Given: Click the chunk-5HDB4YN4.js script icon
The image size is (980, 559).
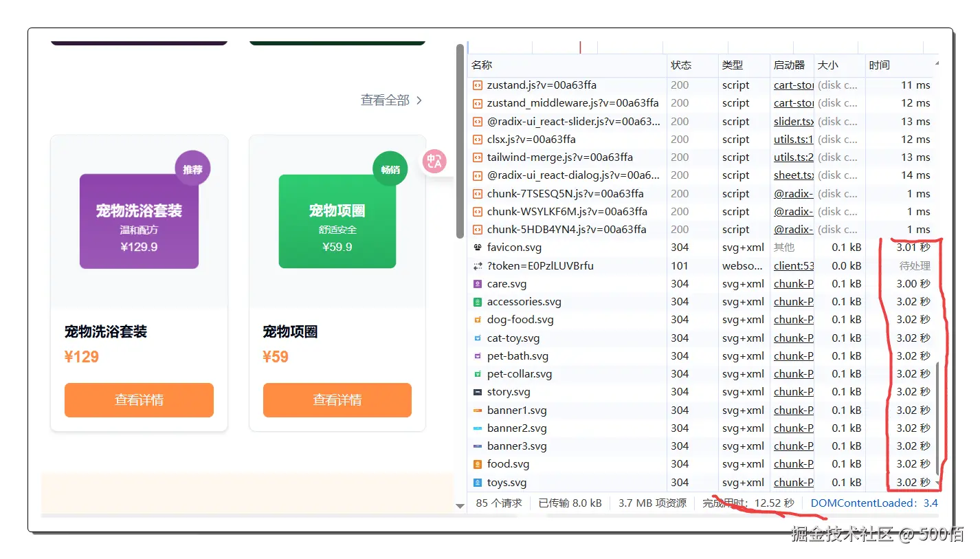Looking at the screenshot, I should point(478,230).
